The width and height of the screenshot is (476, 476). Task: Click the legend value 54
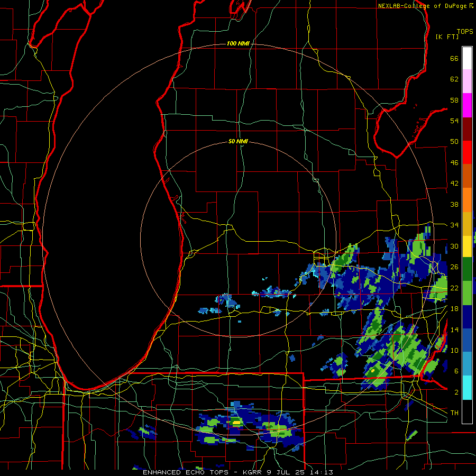[x=454, y=121]
